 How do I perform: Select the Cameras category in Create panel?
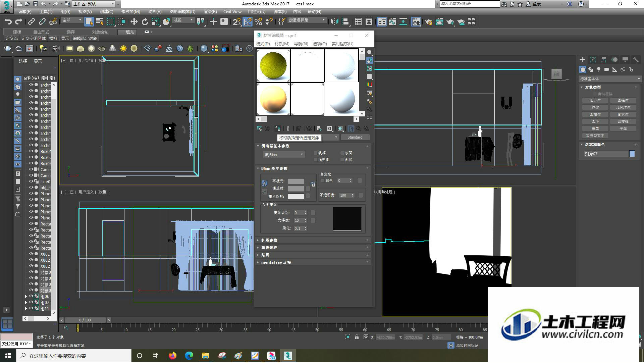click(607, 69)
